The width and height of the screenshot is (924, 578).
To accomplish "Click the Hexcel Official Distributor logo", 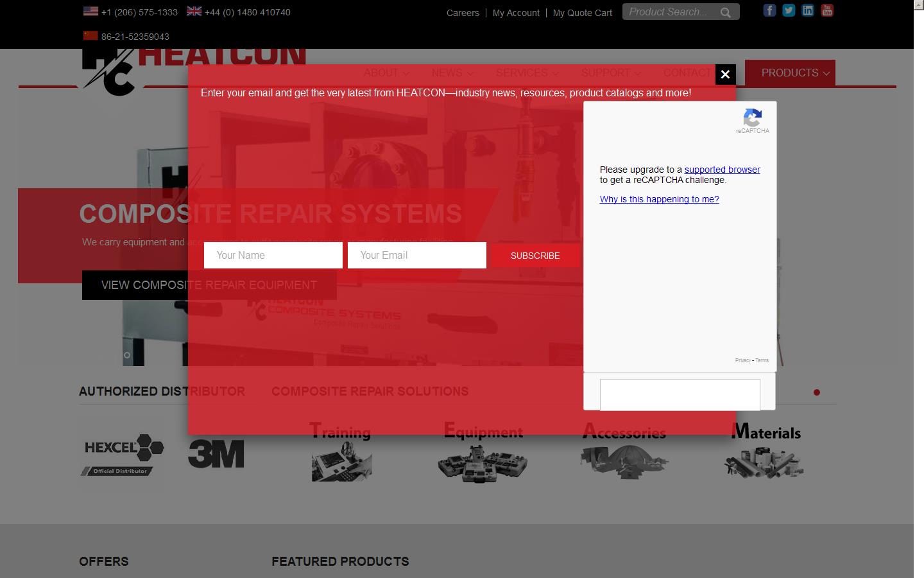I will tap(123, 455).
